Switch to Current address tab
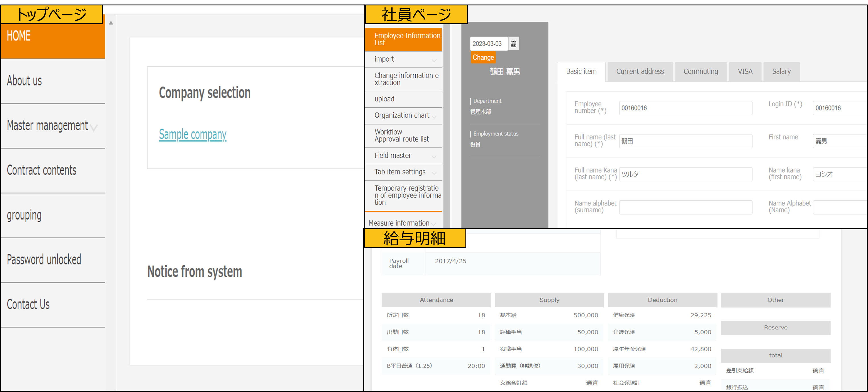The image size is (868, 392). (640, 71)
